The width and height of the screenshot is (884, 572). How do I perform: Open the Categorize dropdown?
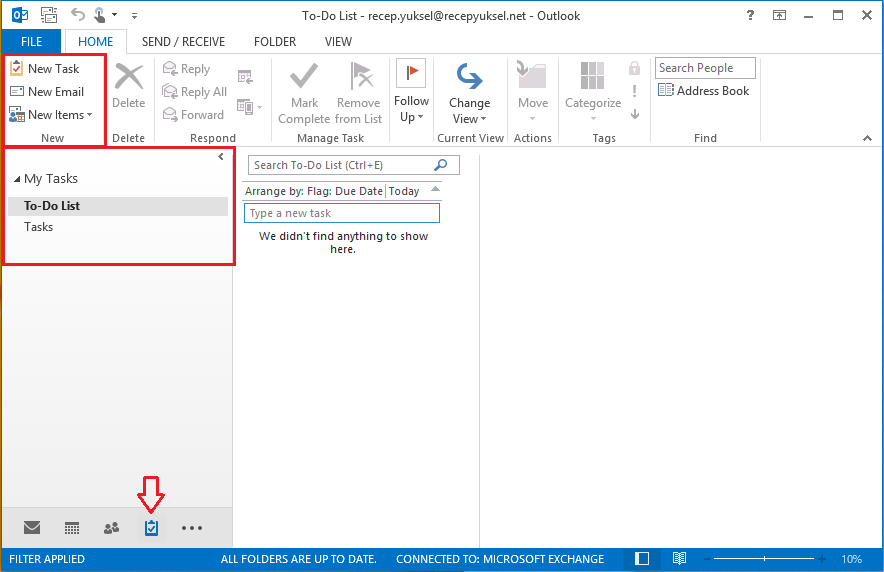tap(593, 92)
